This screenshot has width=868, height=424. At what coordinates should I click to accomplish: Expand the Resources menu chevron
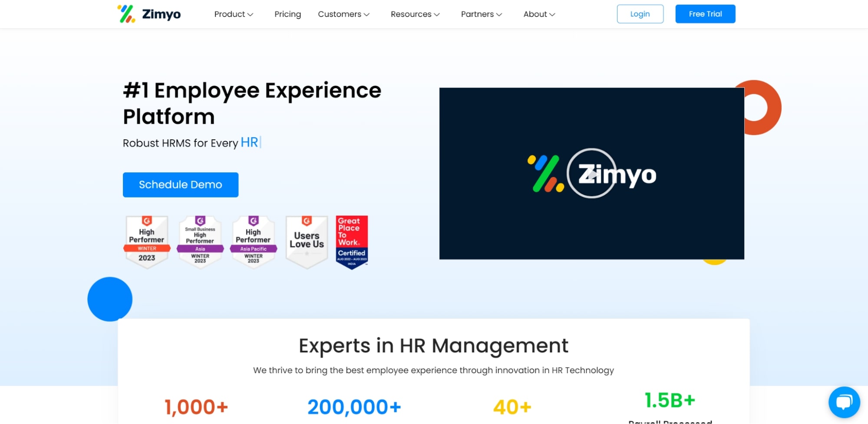coord(437,14)
